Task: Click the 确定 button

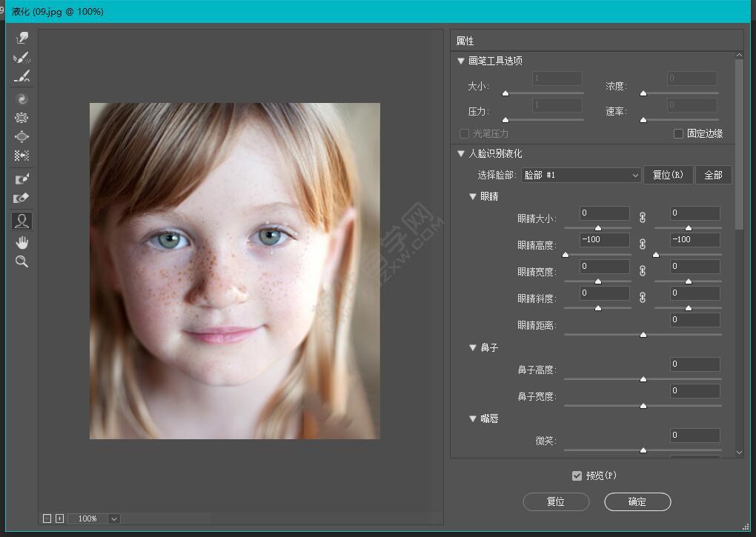Action: 637,501
